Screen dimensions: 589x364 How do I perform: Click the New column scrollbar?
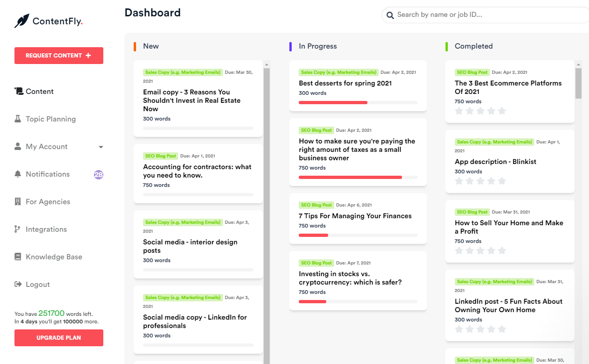[267, 215]
